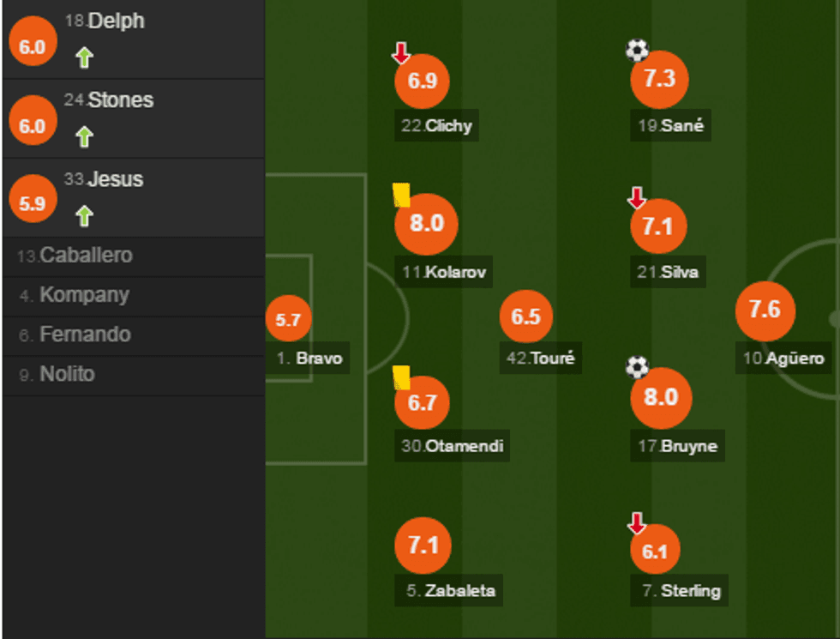This screenshot has width=840, height=639.
Task: Click the goal ball icon above Bruyne
Action: tap(637, 368)
